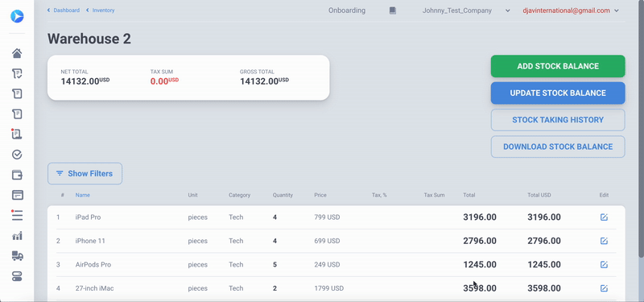The height and width of the screenshot is (302, 644).
Task: Click the Quantity column header
Action: coord(283,195)
